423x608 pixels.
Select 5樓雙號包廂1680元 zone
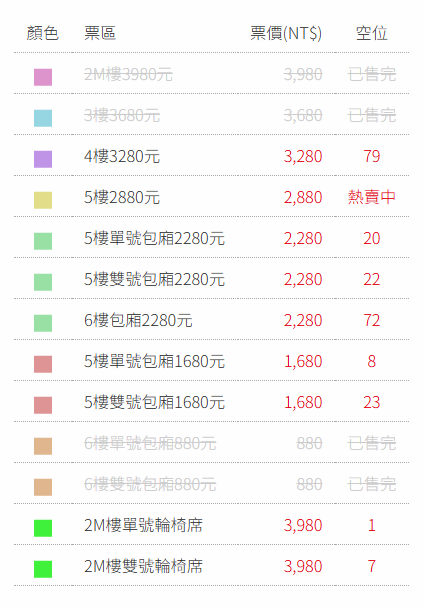pyautogui.click(x=211, y=402)
